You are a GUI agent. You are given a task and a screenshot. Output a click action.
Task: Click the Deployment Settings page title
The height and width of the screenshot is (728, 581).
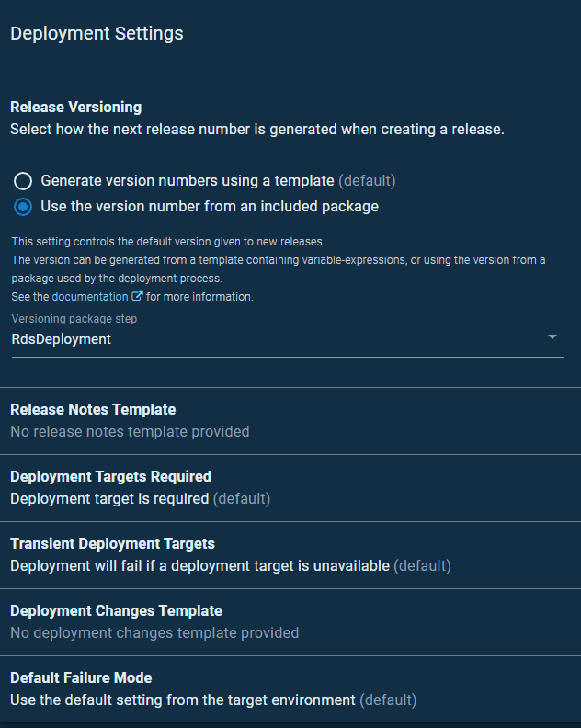[x=97, y=33]
